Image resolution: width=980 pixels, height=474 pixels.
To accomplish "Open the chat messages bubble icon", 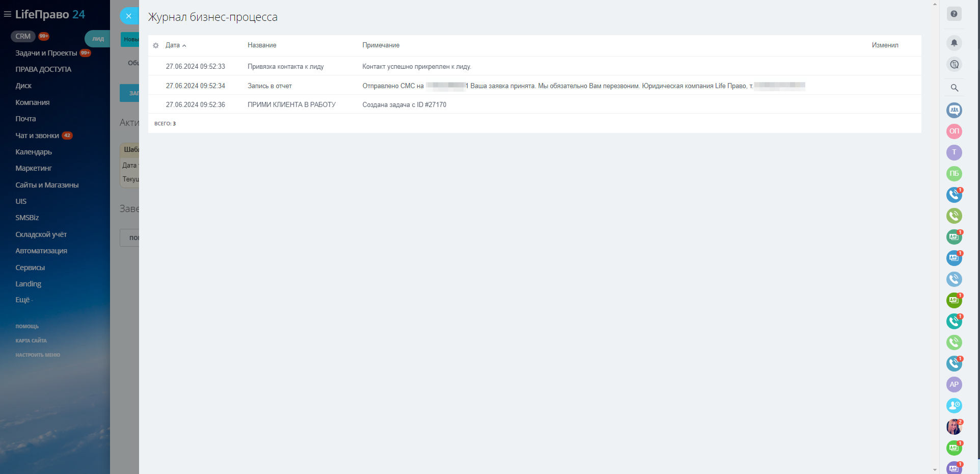I will click(x=954, y=64).
